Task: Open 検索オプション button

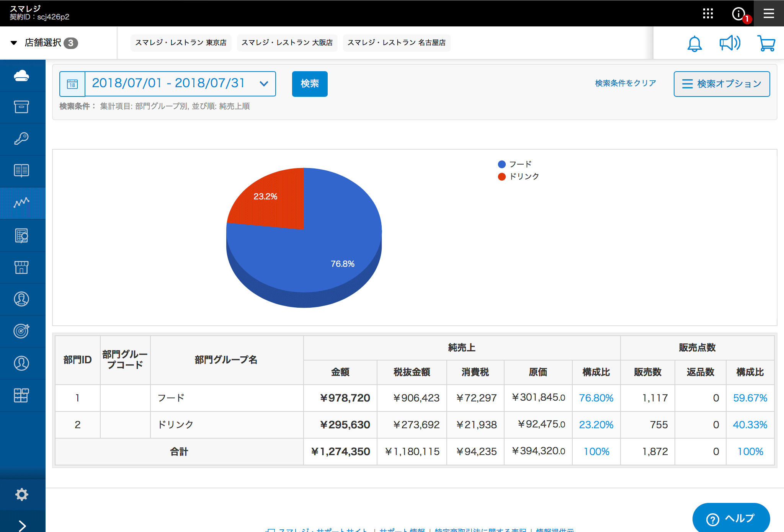Action: (722, 84)
